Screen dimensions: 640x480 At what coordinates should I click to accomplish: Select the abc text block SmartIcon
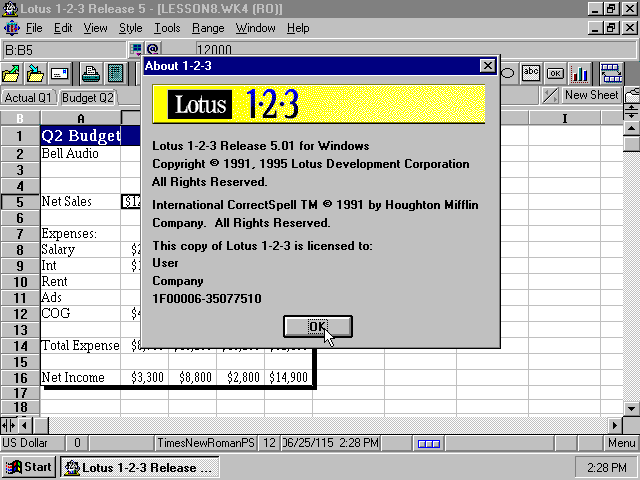(x=531, y=73)
